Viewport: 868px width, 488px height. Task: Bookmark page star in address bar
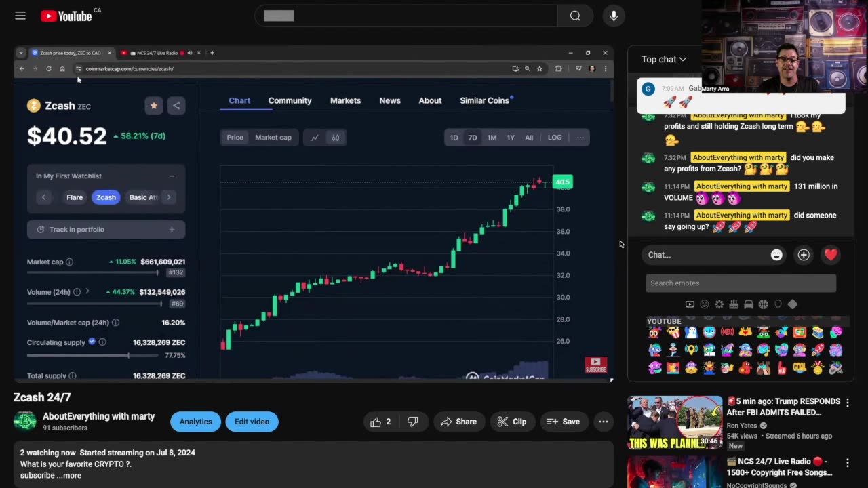click(x=539, y=68)
